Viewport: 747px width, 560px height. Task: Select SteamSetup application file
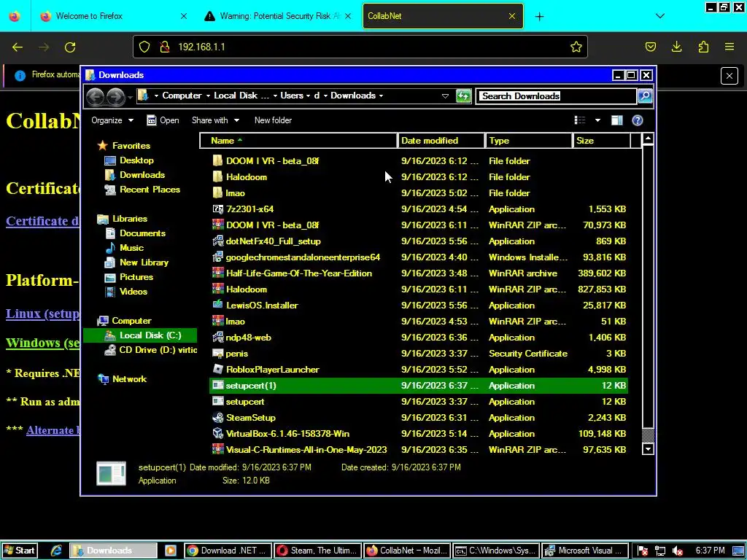(x=419, y=418)
